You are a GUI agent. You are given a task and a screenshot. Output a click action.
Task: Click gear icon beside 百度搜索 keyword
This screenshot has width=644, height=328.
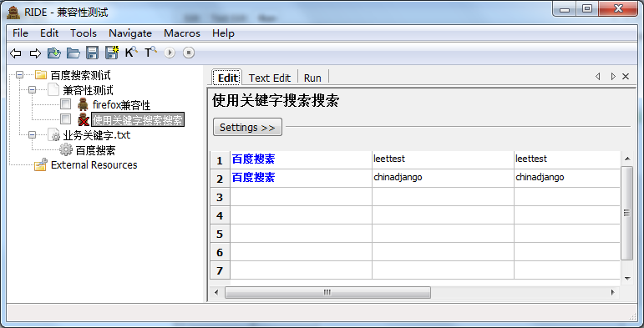click(x=66, y=150)
